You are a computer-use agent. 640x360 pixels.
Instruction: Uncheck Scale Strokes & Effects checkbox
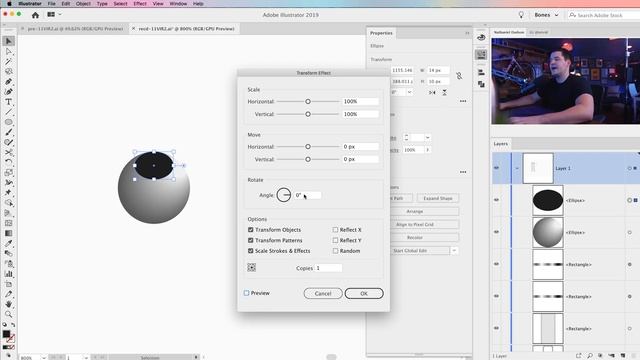point(251,251)
